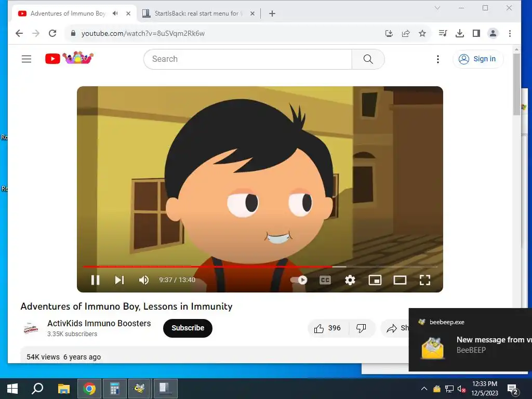Image resolution: width=532 pixels, height=399 pixels.
Task: Open taskbar search
Action: click(x=37, y=389)
